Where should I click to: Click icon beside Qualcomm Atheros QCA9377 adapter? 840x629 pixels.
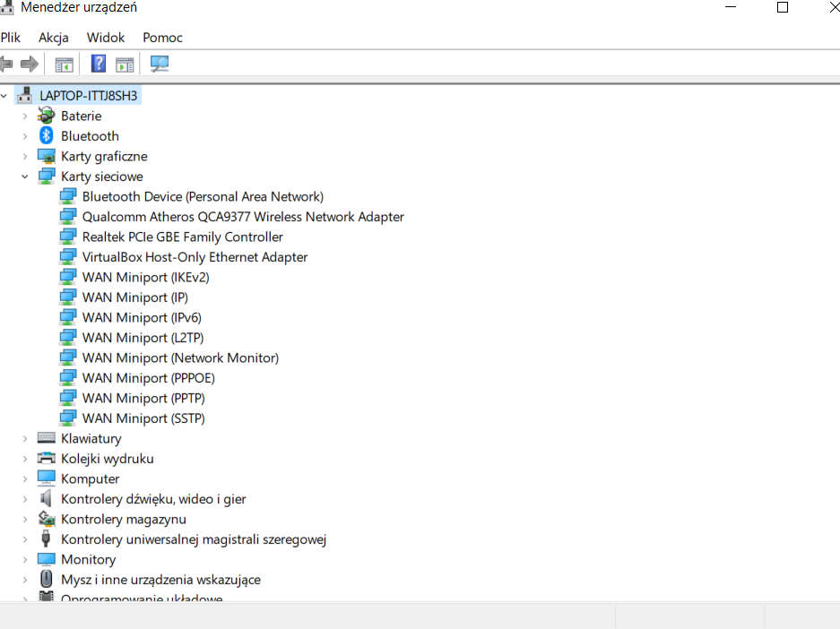click(67, 216)
